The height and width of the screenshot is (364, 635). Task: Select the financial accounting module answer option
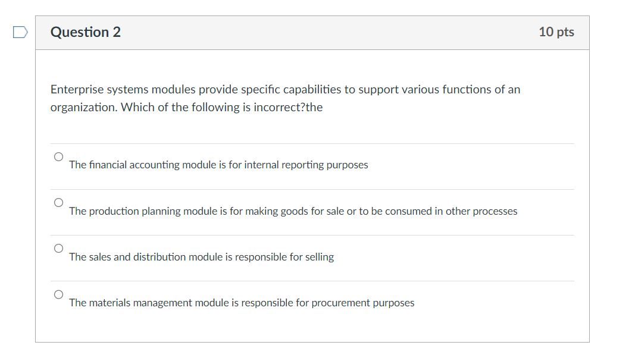pos(58,156)
